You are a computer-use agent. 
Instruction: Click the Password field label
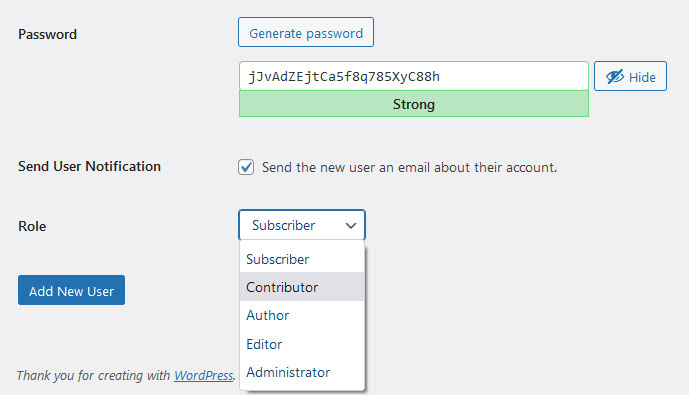pyautogui.click(x=47, y=34)
